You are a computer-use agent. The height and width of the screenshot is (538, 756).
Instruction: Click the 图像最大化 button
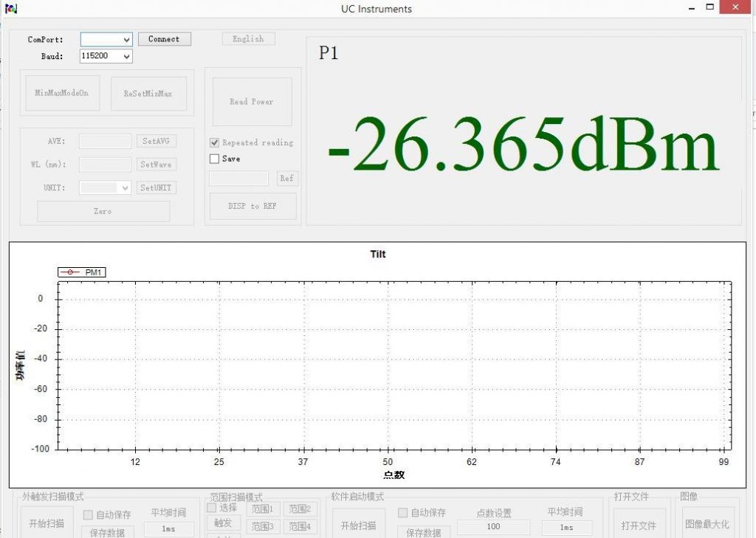(x=708, y=525)
